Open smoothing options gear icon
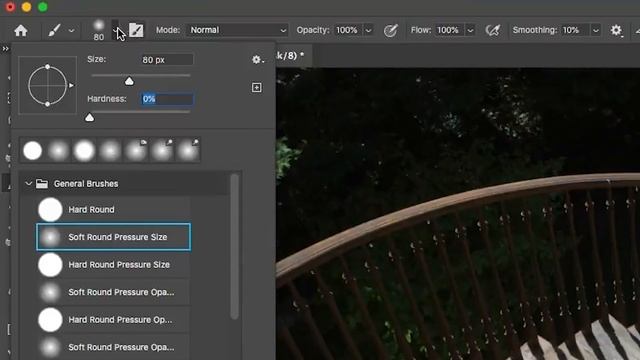The width and height of the screenshot is (640, 360). (616, 30)
